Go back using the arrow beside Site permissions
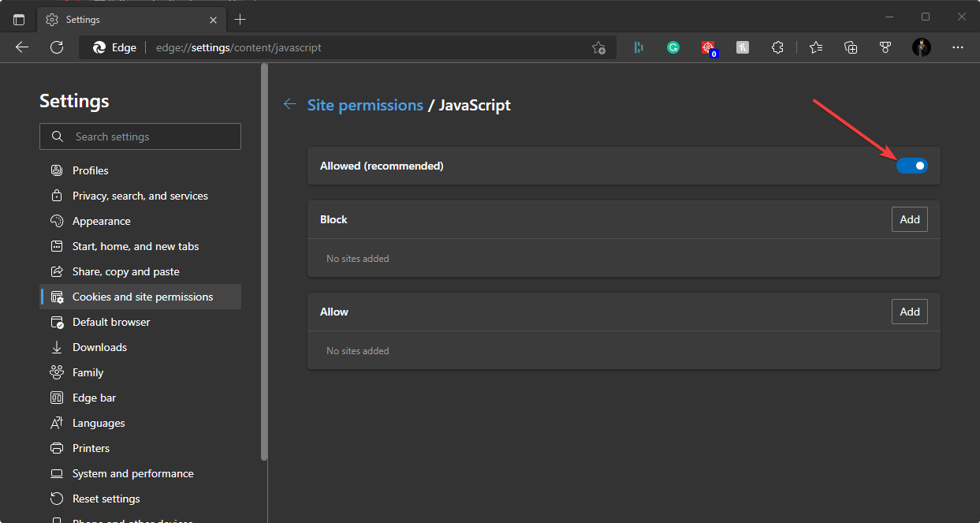Screen dimensions: 980x523 point(290,104)
